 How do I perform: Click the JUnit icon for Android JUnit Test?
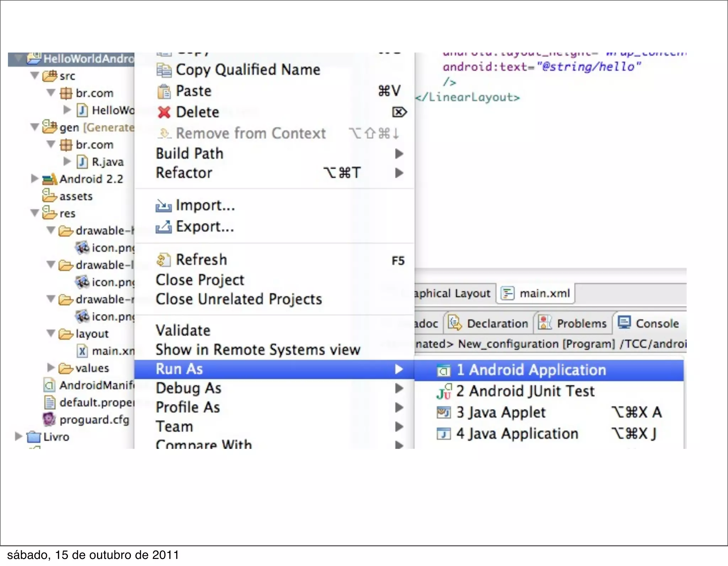coord(444,392)
